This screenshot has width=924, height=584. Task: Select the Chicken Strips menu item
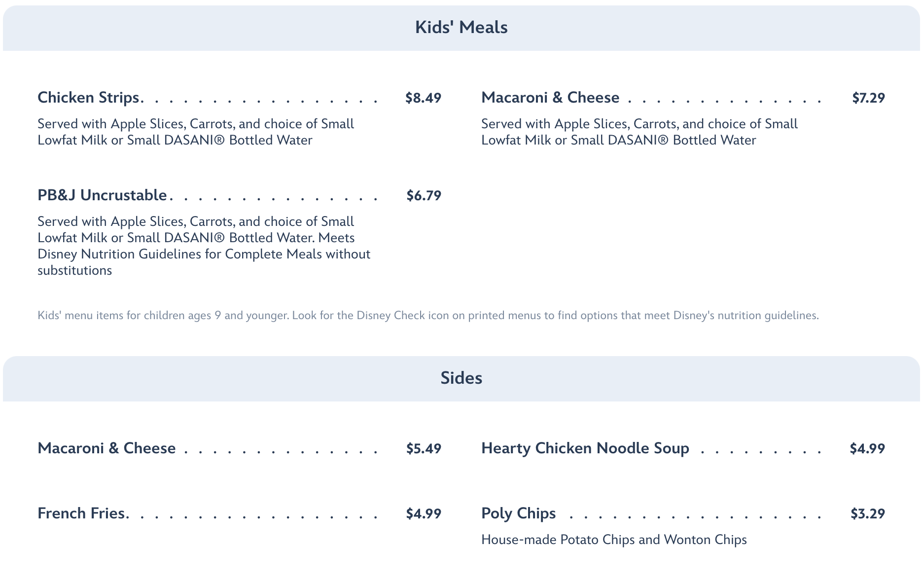[89, 98]
